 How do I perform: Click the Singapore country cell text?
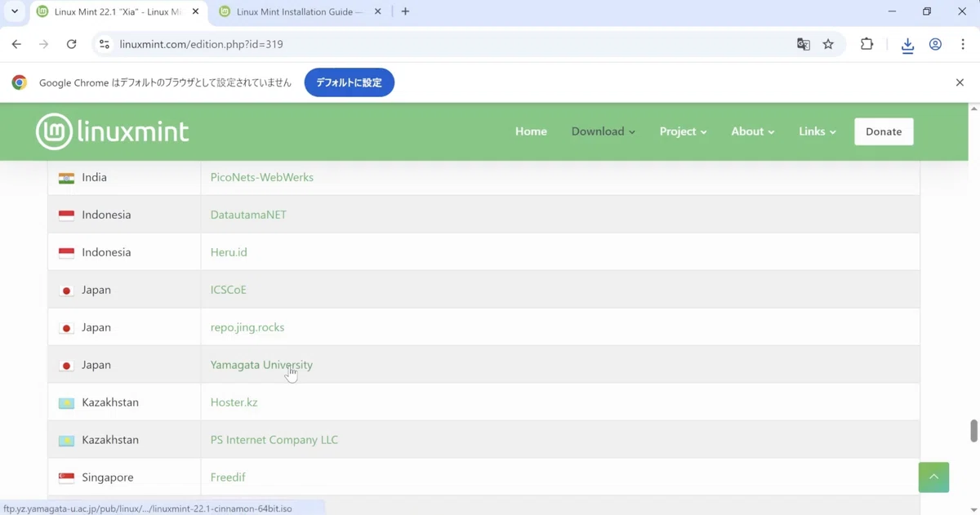(x=107, y=477)
